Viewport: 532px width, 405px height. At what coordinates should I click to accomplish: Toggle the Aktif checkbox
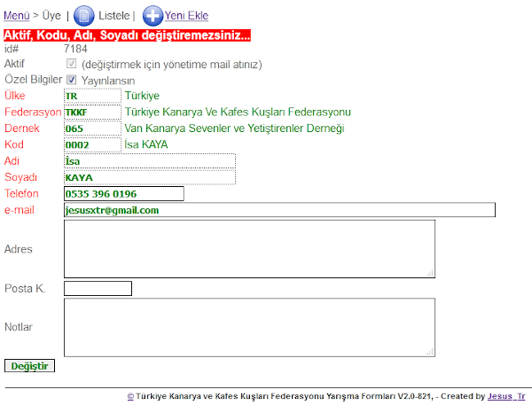click(71, 65)
